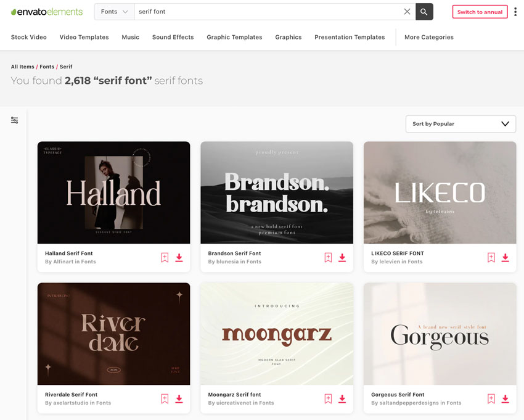Open Halland Serif Font title link
Viewport: 524px width, 420px height.
(x=69, y=253)
